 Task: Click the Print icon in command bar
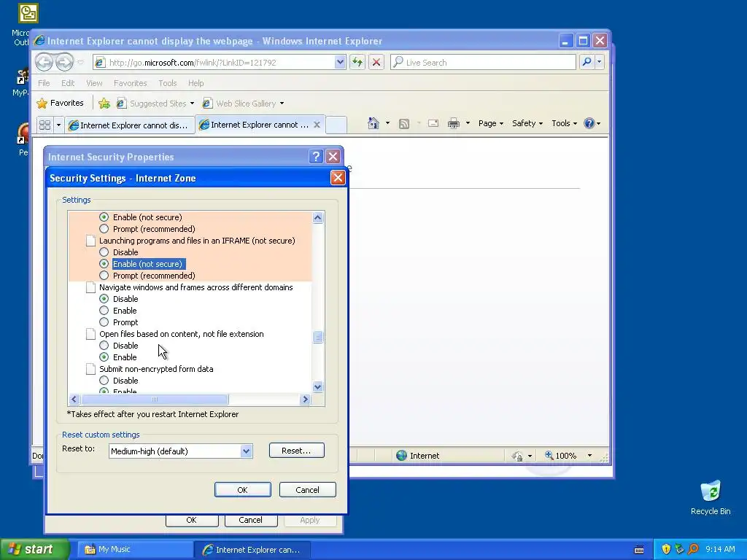(454, 123)
